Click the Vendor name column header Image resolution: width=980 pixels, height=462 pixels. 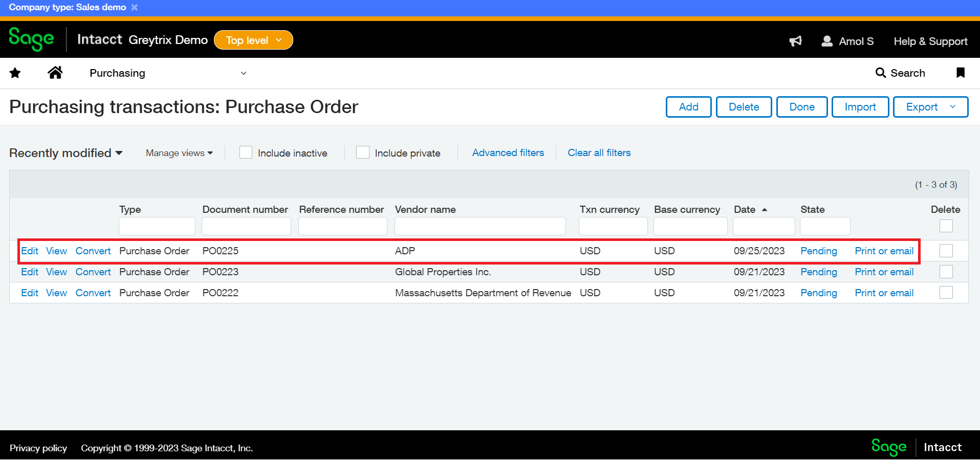tap(425, 209)
